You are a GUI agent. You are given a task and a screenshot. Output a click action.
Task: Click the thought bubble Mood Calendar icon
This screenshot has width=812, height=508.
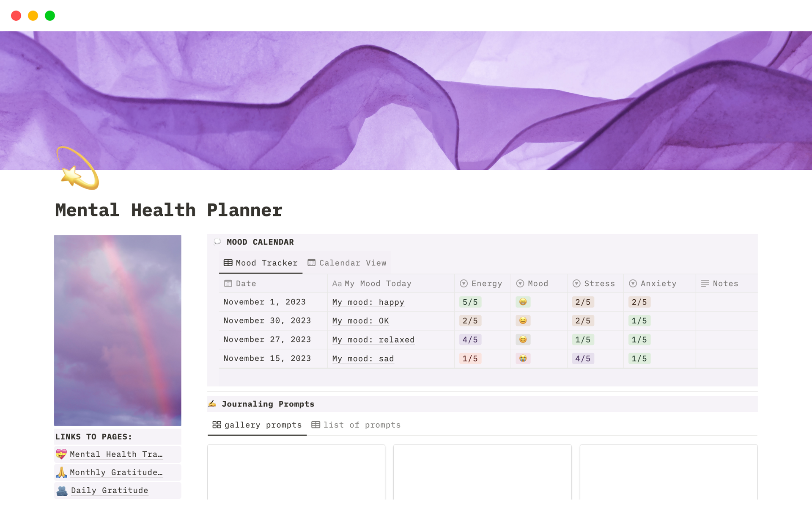(217, 242)
